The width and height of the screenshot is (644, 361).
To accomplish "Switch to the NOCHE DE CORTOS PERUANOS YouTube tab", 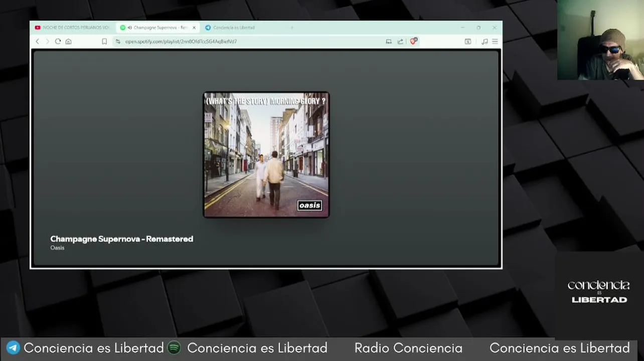I will (x=73, y=28).
